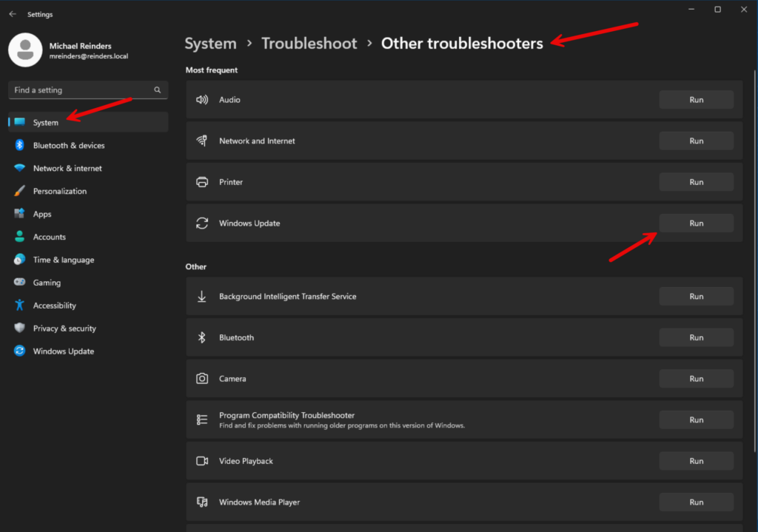Run the Windows Update troubleshooter
The image size is (758, 532).
(x=696, y=223)
